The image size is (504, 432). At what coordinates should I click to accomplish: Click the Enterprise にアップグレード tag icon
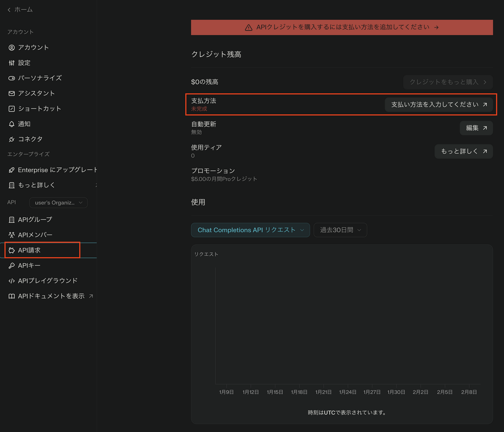pos(11,169)
